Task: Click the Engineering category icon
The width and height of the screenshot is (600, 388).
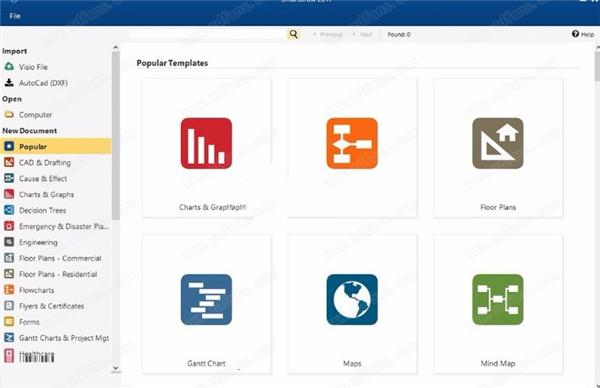Action: (9, 242)
